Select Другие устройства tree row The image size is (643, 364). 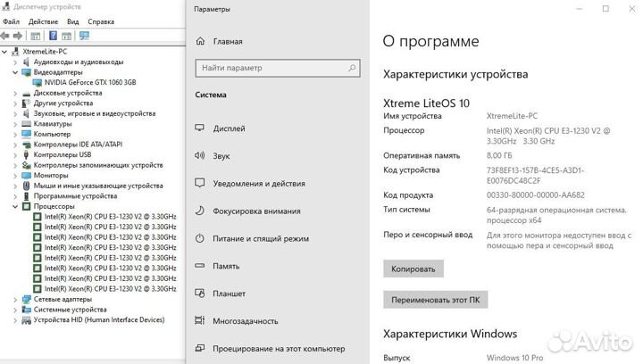[x=63, y=103]
